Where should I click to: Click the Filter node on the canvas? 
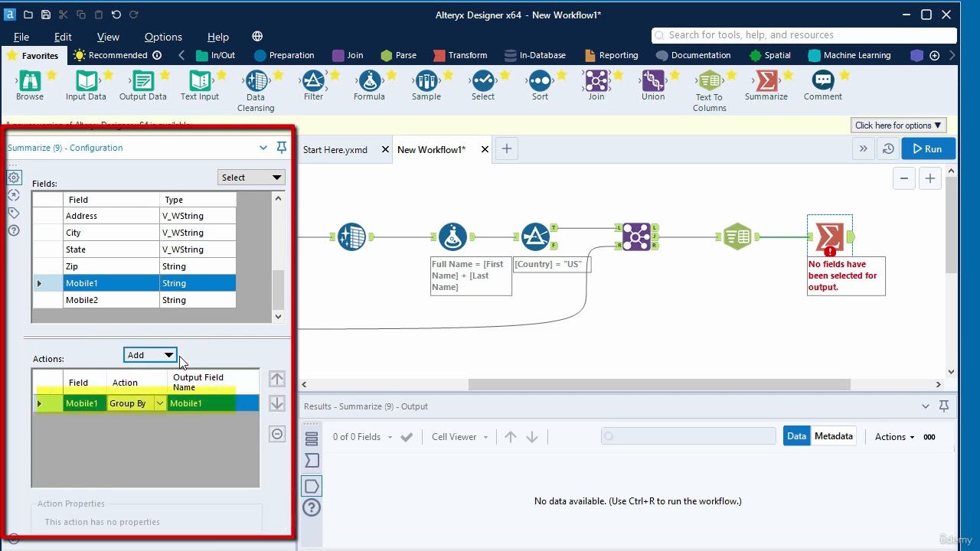tap(535, 237)
